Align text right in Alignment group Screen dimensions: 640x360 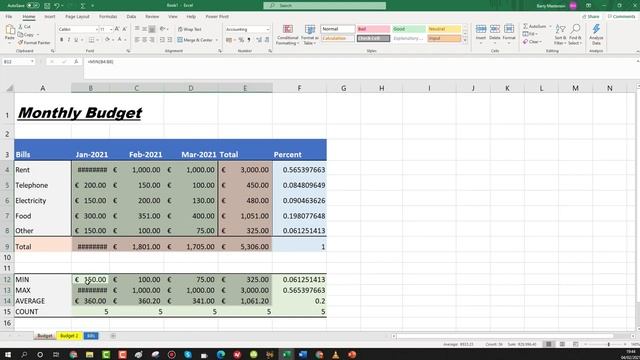pyautogui.click(x=152, y=40)
